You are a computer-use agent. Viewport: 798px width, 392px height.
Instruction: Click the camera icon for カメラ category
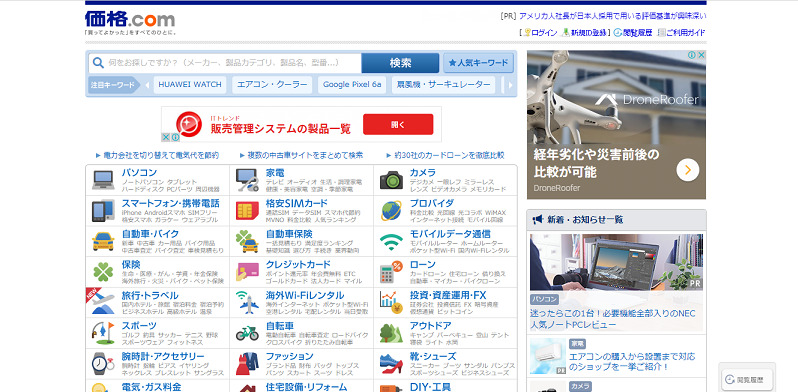click(x=391, y=180)
